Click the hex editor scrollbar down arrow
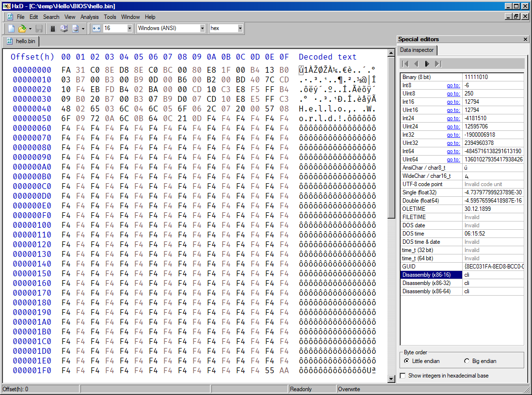Image resolution: width=532 pixels, height=395 pixels. coord(391,379)
